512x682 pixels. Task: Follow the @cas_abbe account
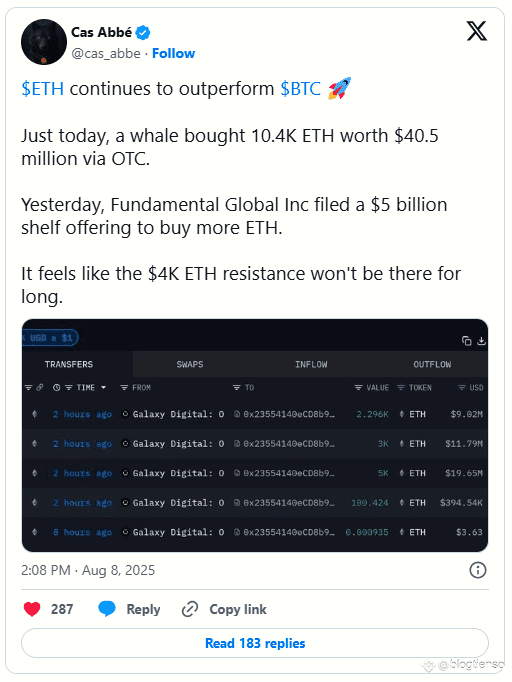tap(173, 53)
